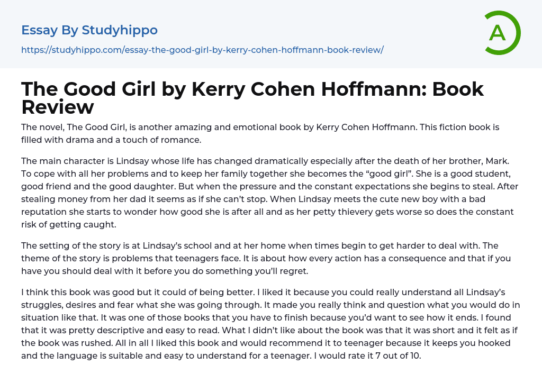Click the "Essay By Studyhippo" header text
Image resolution: width=542 pixels, height=392 pixels.
pyautogui.click(x=89, y=30)
